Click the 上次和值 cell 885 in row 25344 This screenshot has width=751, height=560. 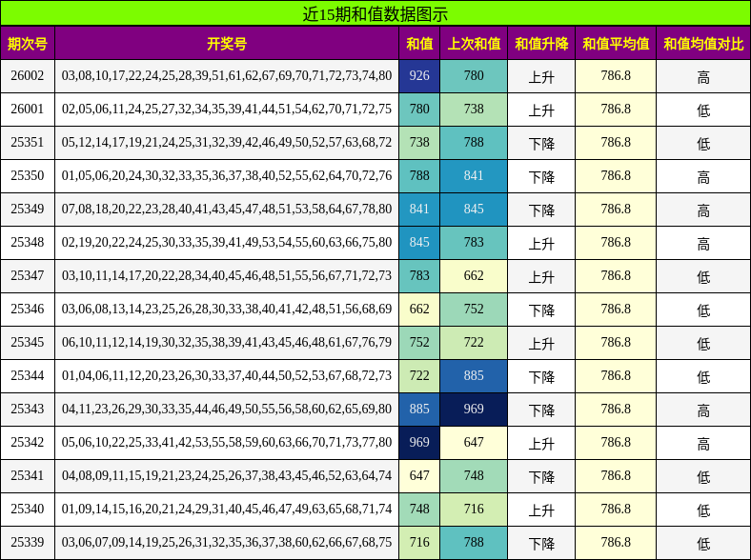pos(474,376)
